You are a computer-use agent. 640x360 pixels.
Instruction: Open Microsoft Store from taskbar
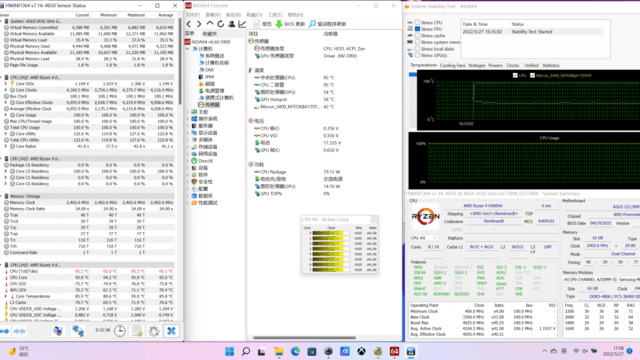312,351
